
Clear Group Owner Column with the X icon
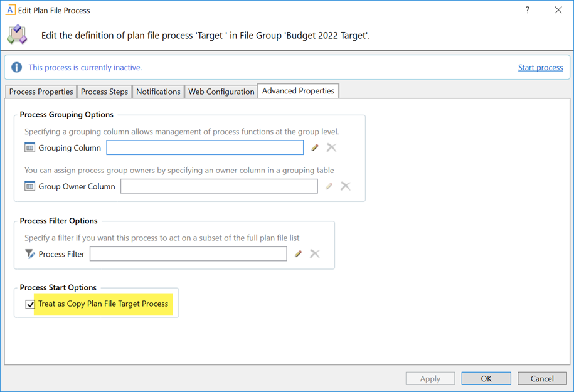(345, 186)
